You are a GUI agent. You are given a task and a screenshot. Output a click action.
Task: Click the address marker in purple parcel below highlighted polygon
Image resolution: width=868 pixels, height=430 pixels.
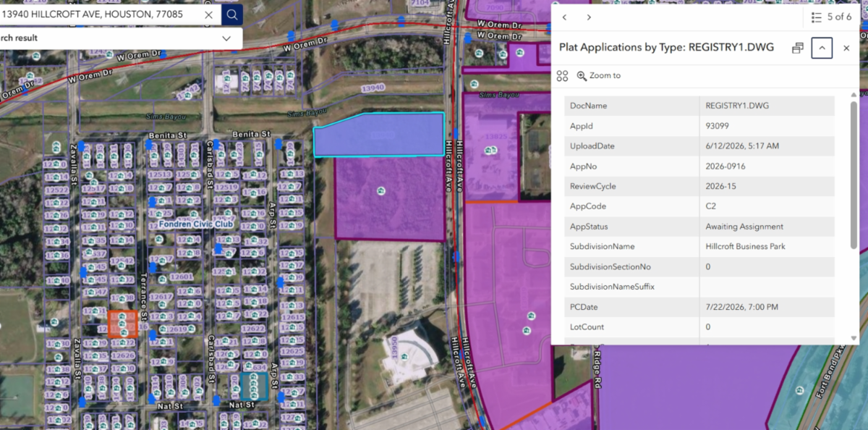[381, 191]
